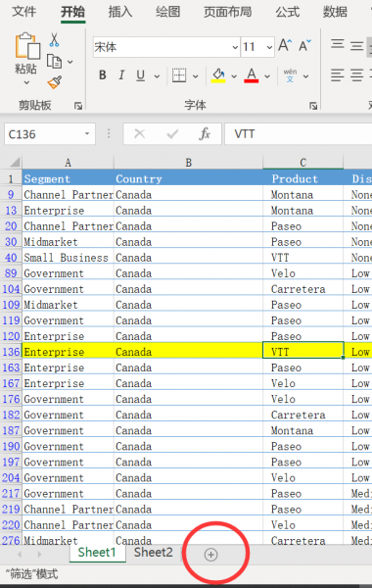Open font color dropdown arrow
This screenshot has height=588, width=372.
pos(267,76)
